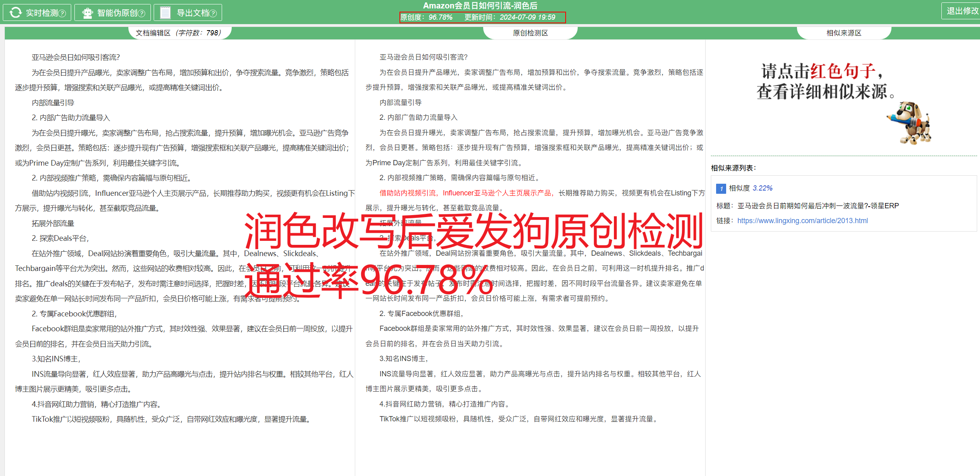The width and height of the screenshot is (980, 476).
Task: Click the 字符数: 798 counter
Action: (198, 33)
